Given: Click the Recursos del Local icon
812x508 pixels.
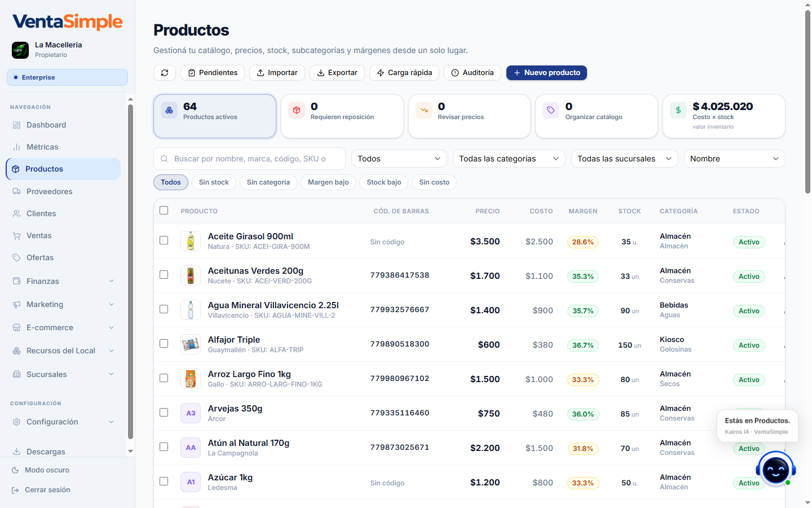Looking at the screenshot, I should (16, 351).
